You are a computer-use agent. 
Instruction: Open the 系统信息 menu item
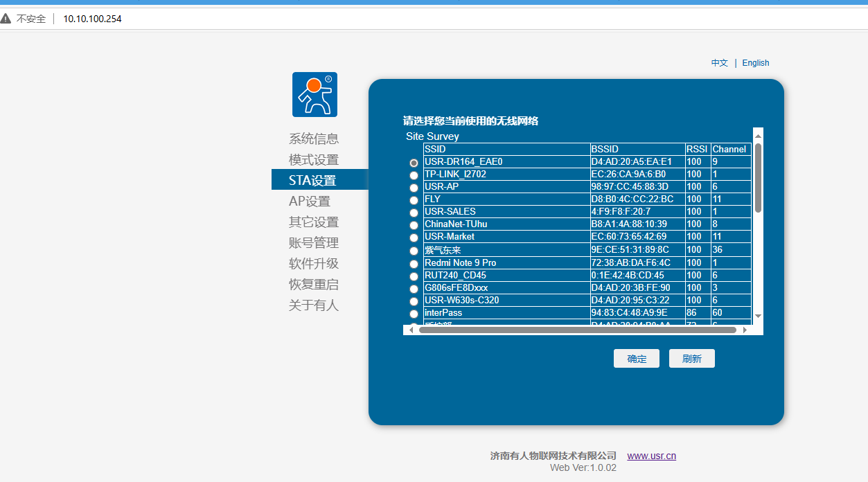[314, 139]
